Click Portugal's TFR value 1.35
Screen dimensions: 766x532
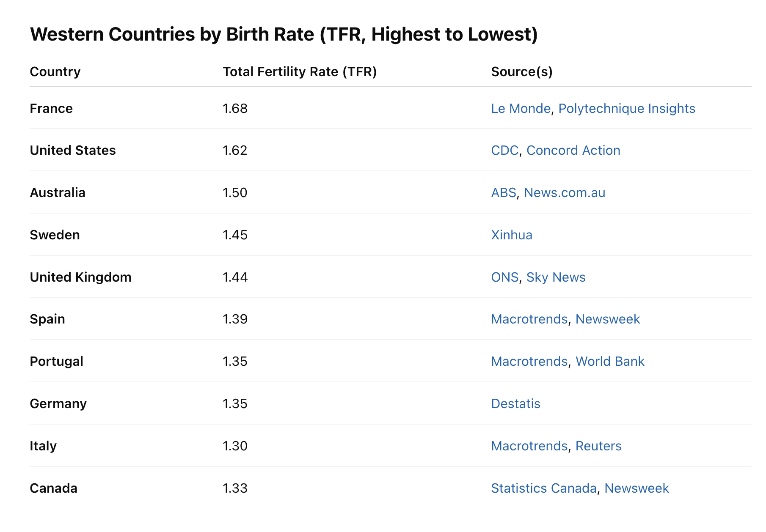[235, 362]
